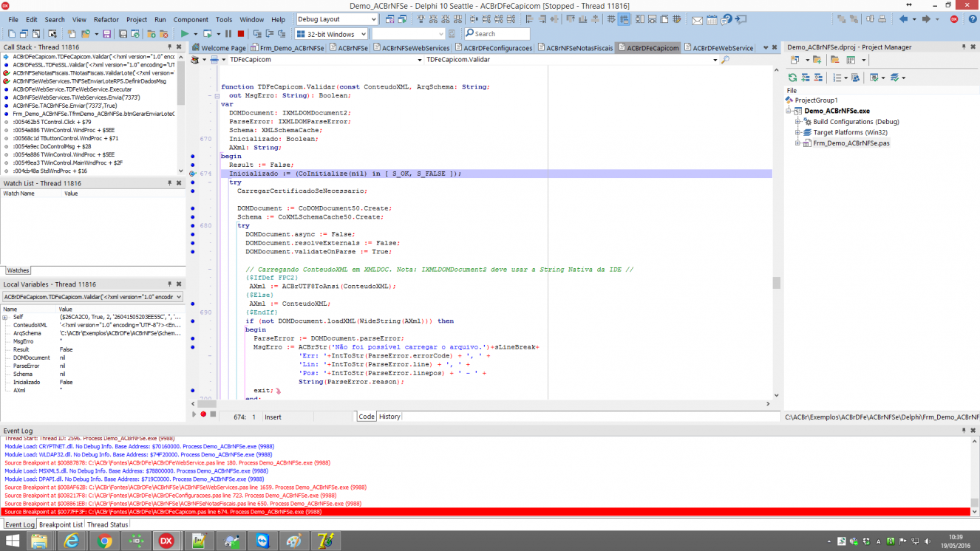Open File Explorer from taskbar

pyautogui.click(x=38, y=541)
